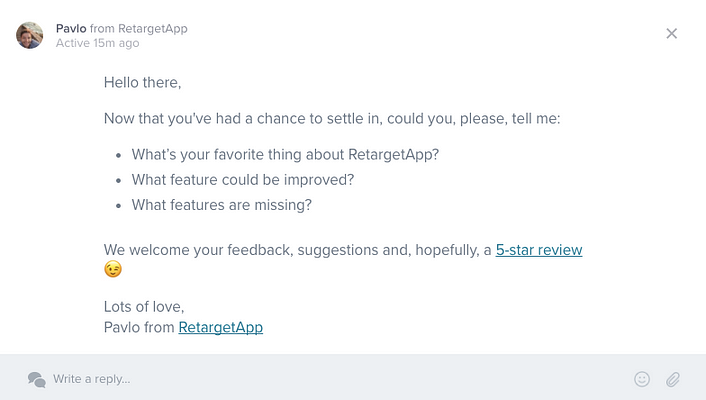Image resolution: width=706 pixels, height=400 pixels.
Task: Click the 'What's your favorite thing' bullet
Action: 285,155
